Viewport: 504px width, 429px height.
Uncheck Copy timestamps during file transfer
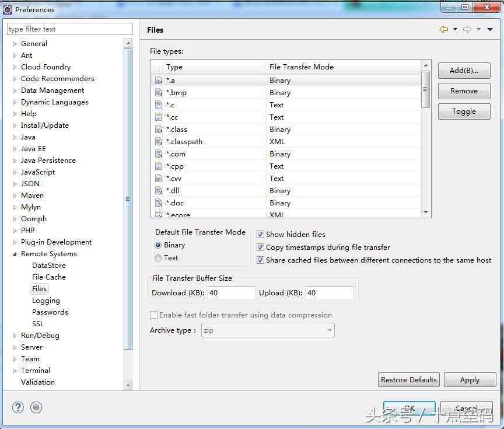(261, 247)
